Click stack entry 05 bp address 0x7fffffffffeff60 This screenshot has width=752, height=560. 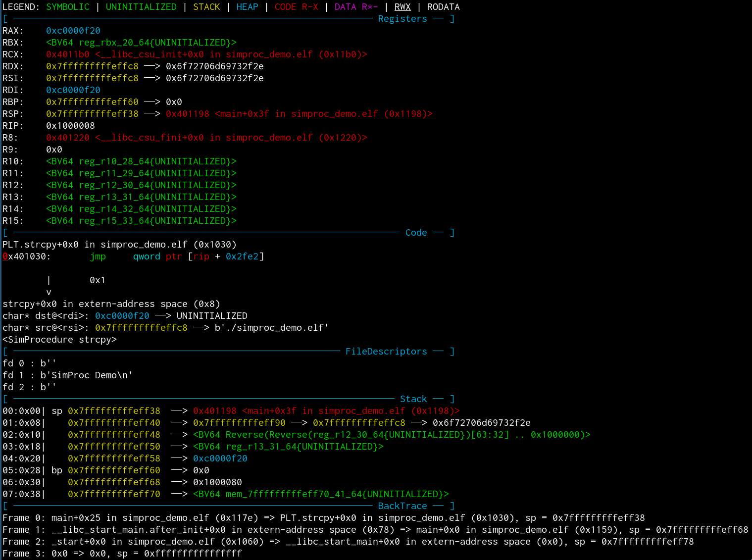[114, 470]
